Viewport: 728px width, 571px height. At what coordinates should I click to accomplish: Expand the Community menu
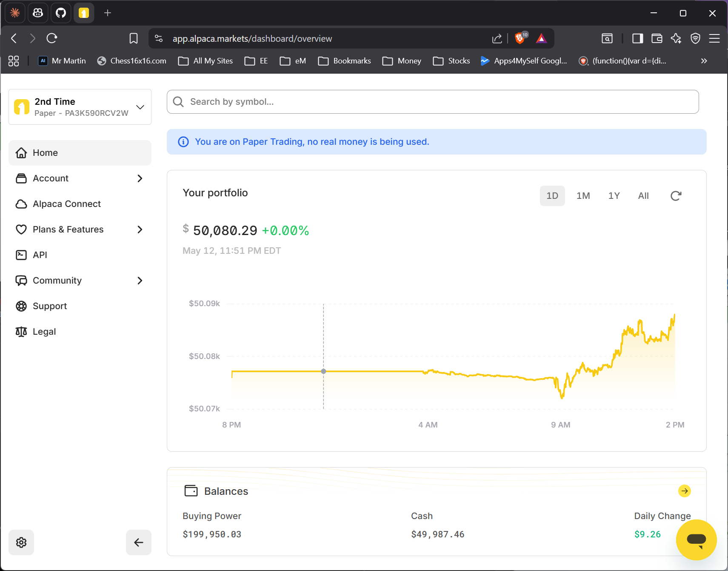pyautogui.click(x=80, y=281)
